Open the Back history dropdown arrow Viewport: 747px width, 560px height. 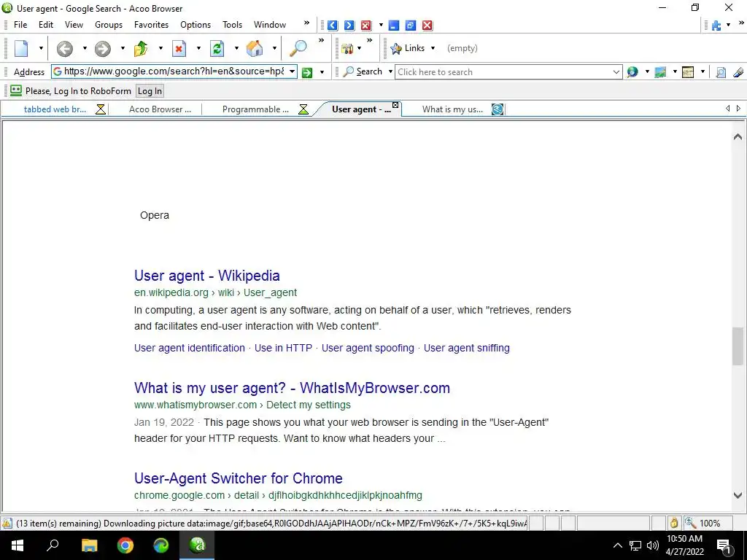coord(85,48)
